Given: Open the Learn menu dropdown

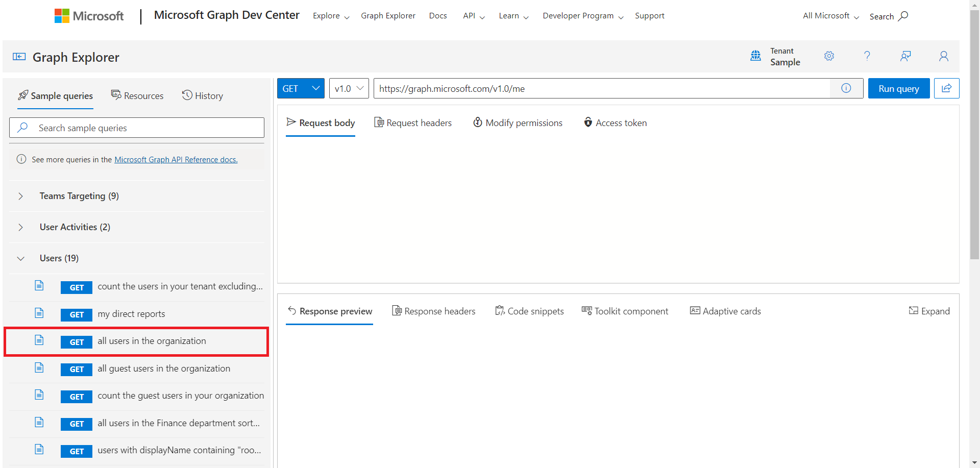Looking at the screenshot, I should (513, 16).
